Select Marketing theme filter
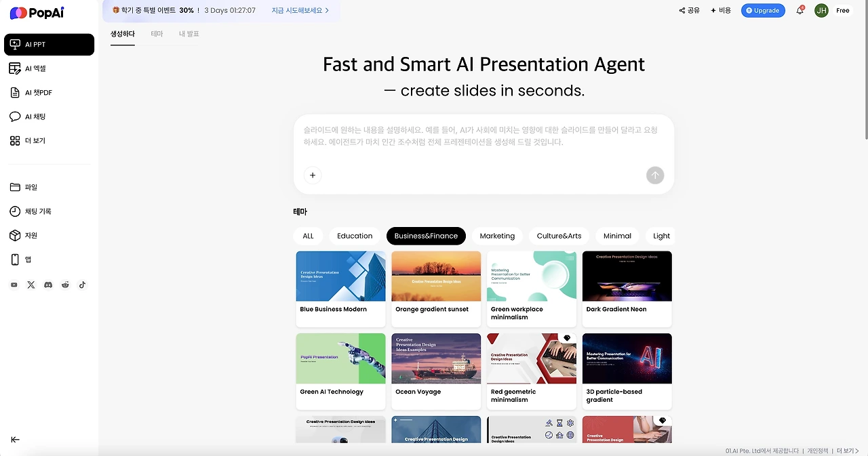 pos(497,236)
